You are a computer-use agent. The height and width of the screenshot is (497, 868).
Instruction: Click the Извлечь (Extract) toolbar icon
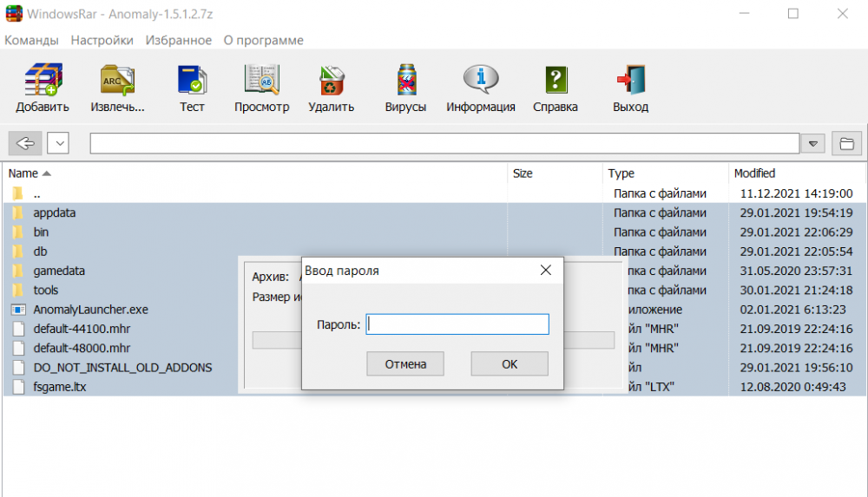pos(117,81)
